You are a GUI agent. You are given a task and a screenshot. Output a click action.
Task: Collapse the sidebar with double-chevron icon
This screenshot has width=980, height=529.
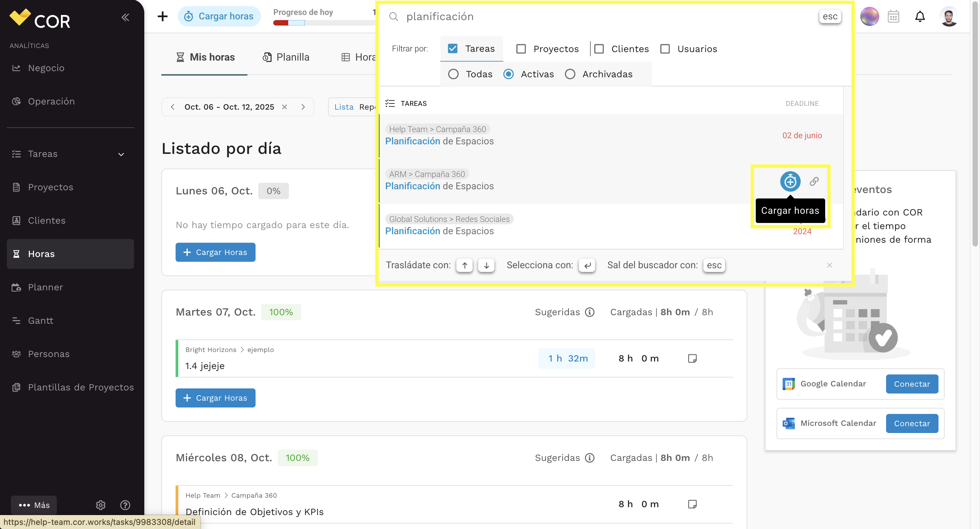click(x=125, y=17)
